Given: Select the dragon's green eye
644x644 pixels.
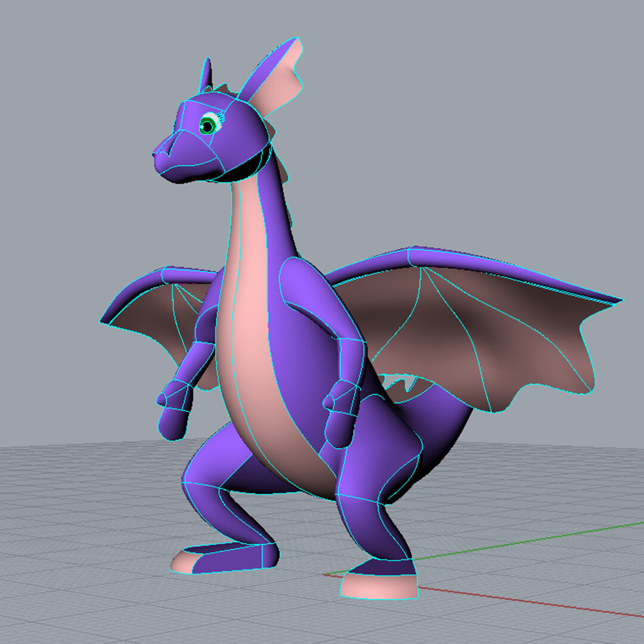Looking at the screenshot, I should click(208, 125).
